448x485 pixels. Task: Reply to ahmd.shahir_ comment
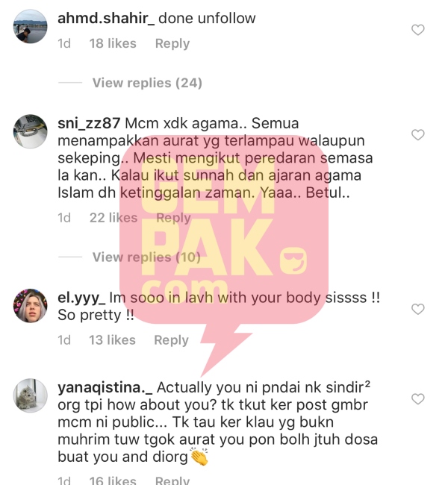pos(172,43)
